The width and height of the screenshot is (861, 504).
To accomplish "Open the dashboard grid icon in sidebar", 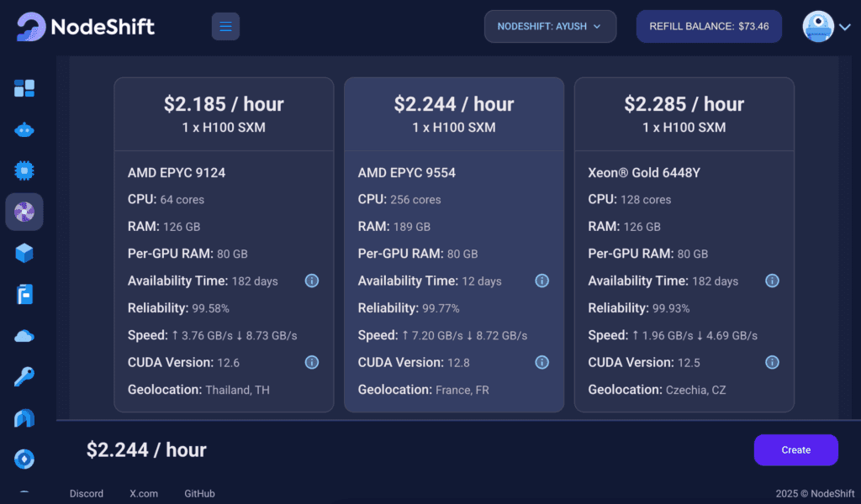I will [x=24, y=87].
